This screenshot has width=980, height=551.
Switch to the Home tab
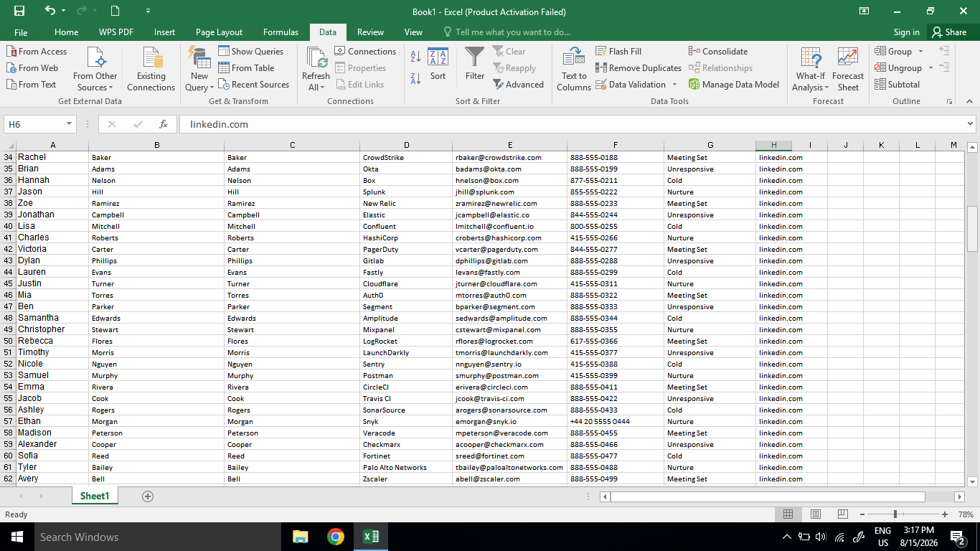pos(67,32)
